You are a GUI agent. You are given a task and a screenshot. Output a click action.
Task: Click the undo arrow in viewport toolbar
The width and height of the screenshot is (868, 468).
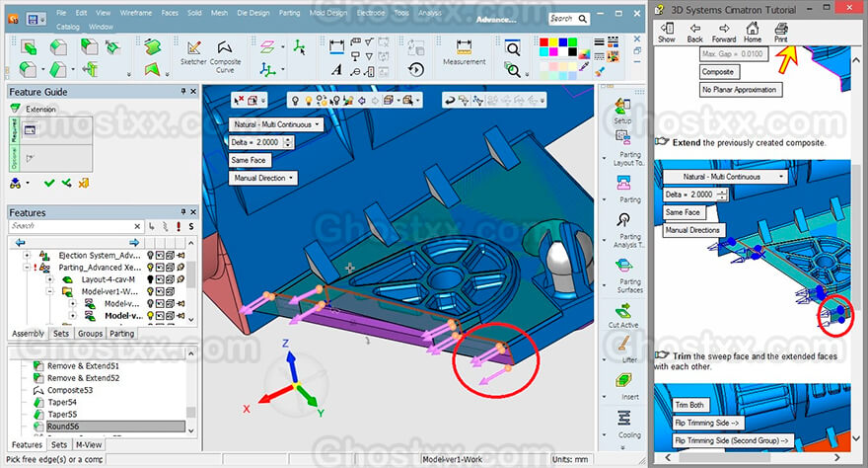click(450, 101)
